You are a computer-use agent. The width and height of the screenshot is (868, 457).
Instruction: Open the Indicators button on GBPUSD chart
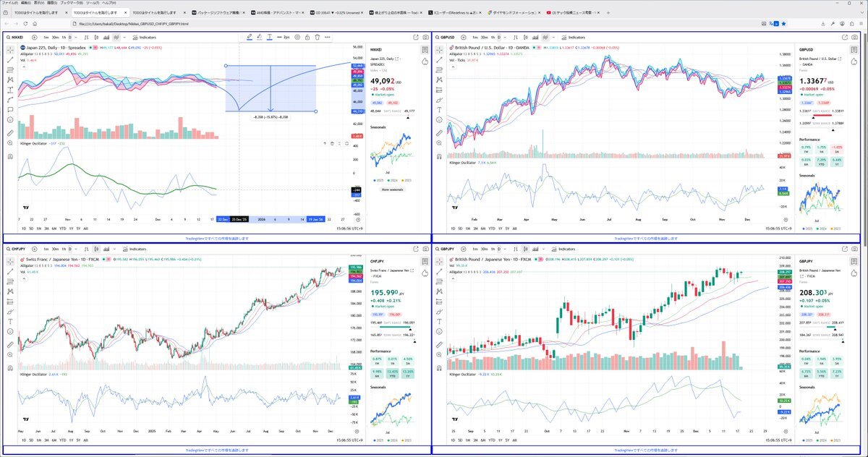(x=573, y=37)
